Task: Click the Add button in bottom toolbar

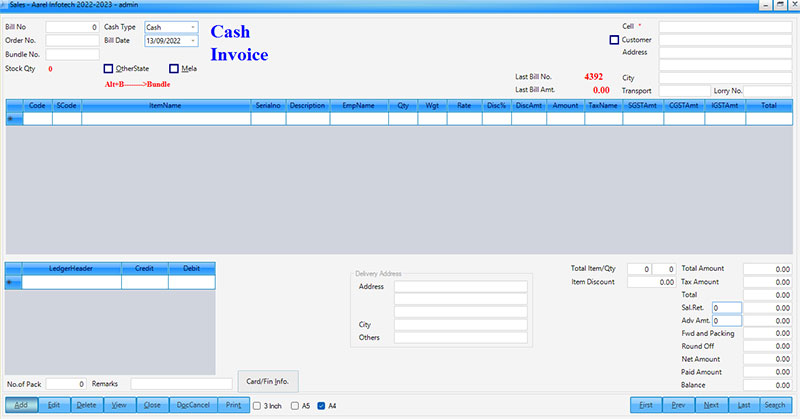Action: pyautogui.click(x=21, y=405)
